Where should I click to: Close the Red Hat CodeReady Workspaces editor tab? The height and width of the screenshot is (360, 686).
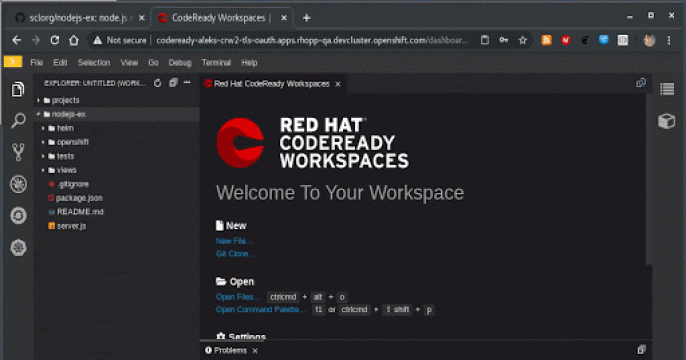pos(338,84)
